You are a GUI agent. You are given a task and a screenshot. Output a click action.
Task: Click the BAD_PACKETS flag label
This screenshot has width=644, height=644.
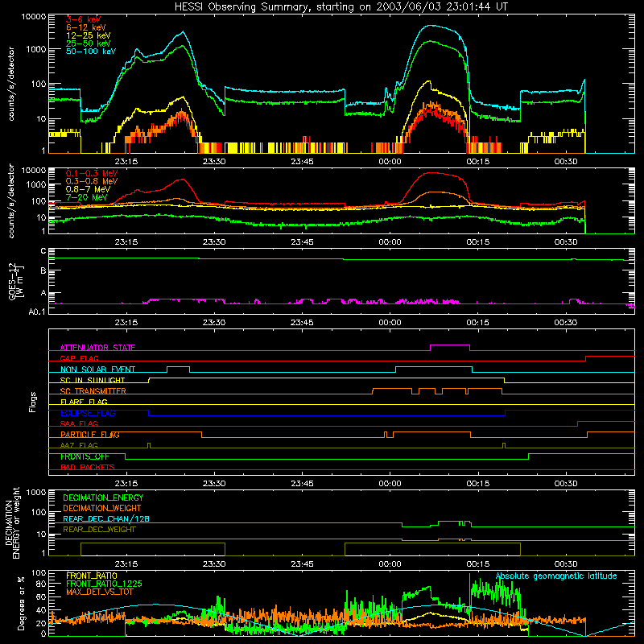(x=88, y=467)
